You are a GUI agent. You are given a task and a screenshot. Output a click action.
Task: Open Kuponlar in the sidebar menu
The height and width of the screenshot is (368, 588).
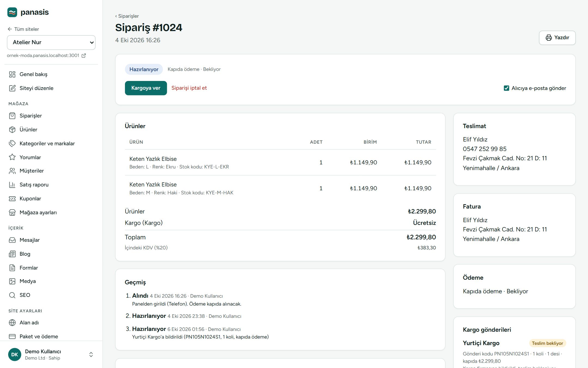coord(51,199)
